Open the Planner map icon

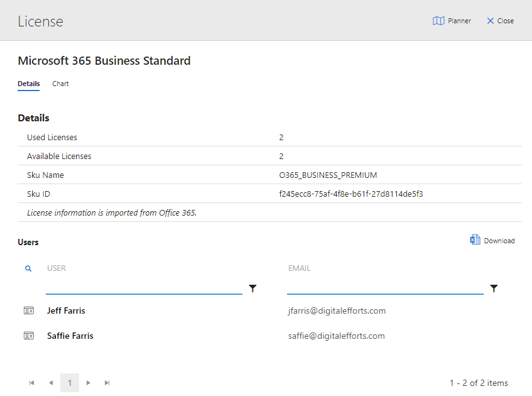pos(438,21)
